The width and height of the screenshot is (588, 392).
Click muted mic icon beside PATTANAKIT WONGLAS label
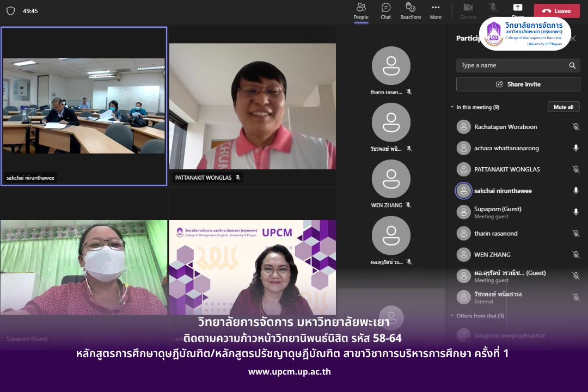pyautogui.click(x=238, y=177)
